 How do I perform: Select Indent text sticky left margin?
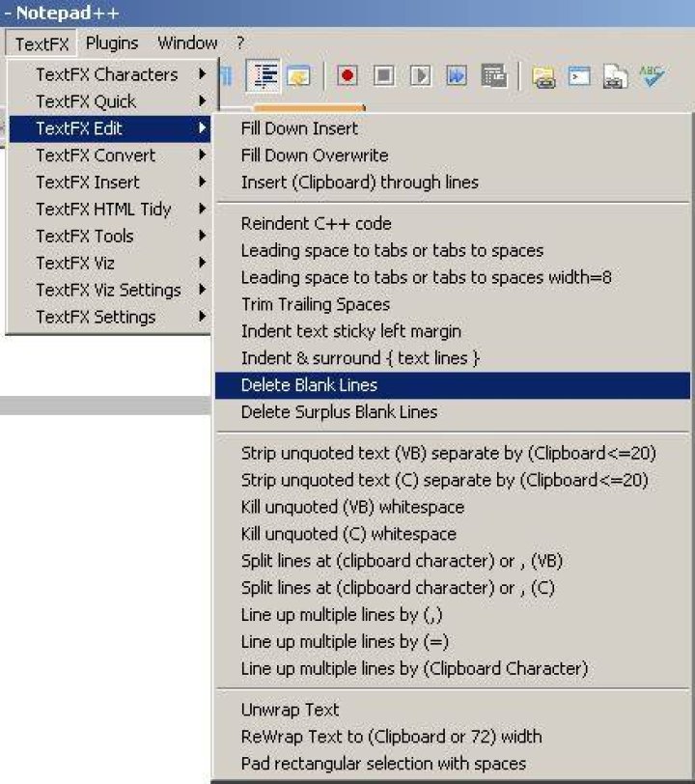tap(453, 331)
